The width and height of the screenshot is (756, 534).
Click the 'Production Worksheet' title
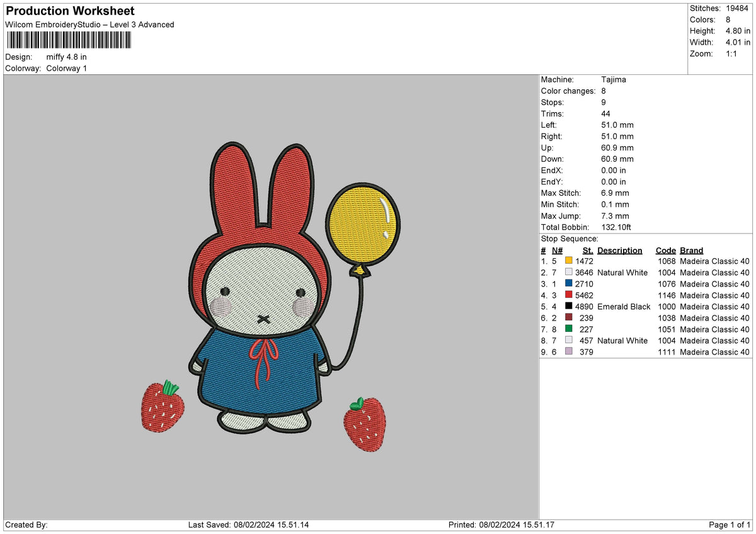(70, 11)
